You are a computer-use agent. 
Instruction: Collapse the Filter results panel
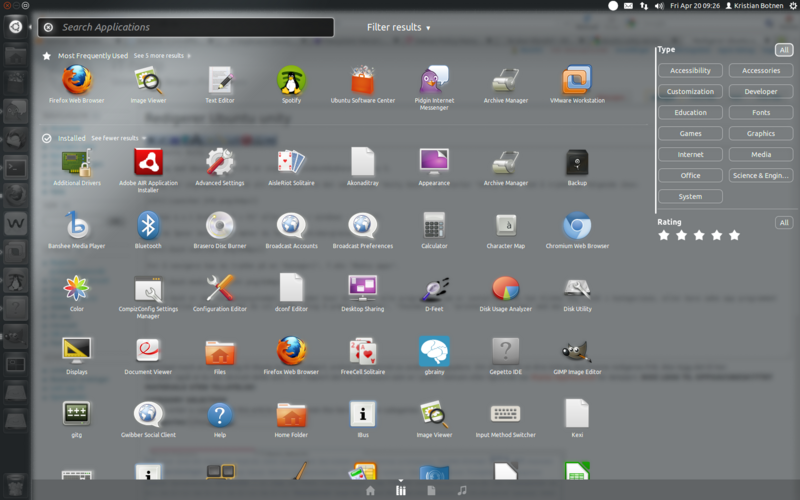coord(398,27)
